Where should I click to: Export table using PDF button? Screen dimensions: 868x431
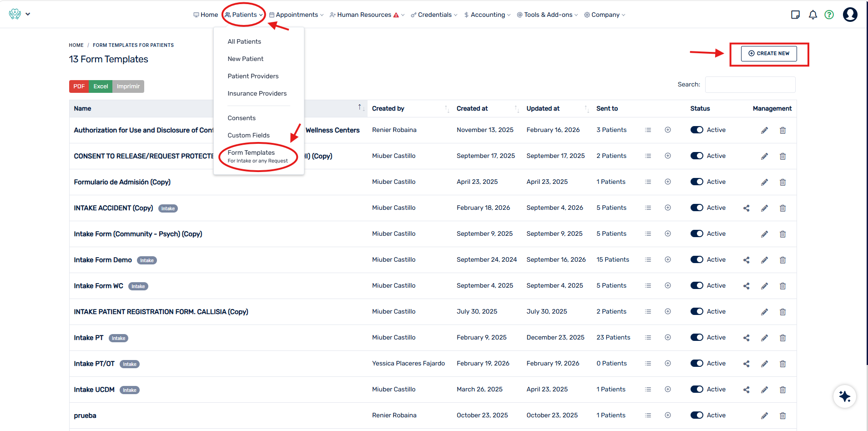point(79,86)
